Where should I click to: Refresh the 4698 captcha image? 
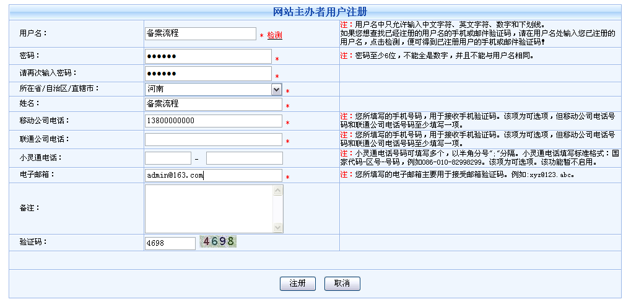[x=218, y=241]
